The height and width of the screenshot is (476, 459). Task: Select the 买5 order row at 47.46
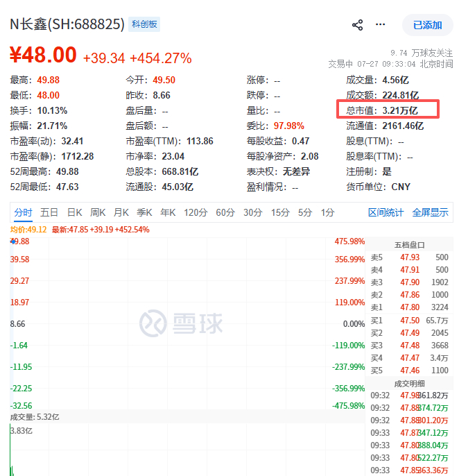tap(409, 371)
